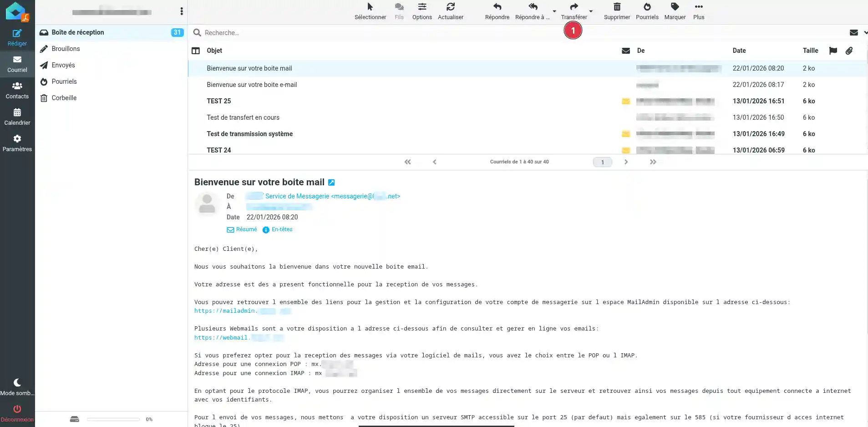Click the Fils threads toolbar icon
The image size is (868, 427).
[x=399, y=7]
